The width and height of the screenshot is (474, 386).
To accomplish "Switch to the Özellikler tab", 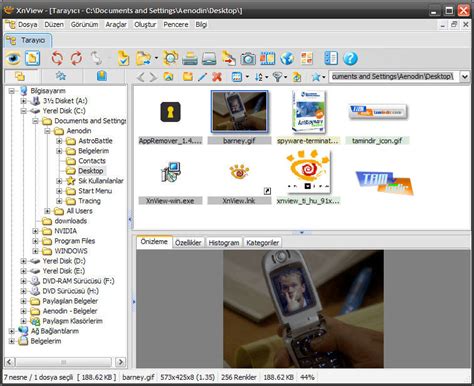I will 188,243.
